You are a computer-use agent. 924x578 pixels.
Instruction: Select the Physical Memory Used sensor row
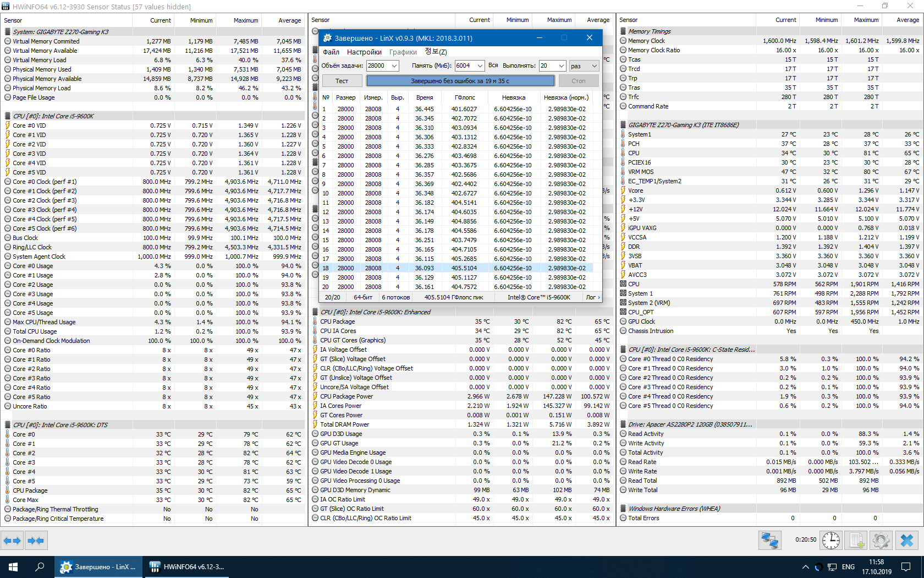[153, 69]
